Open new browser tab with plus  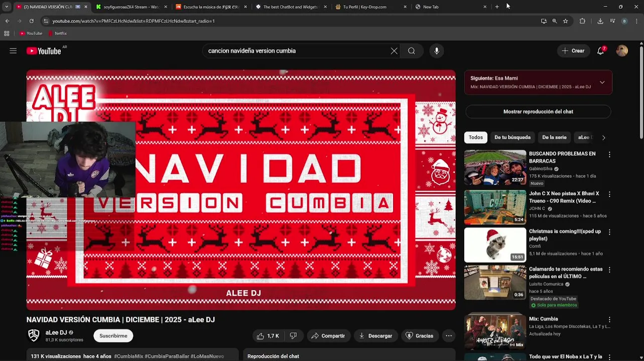[x=497, y=7]
